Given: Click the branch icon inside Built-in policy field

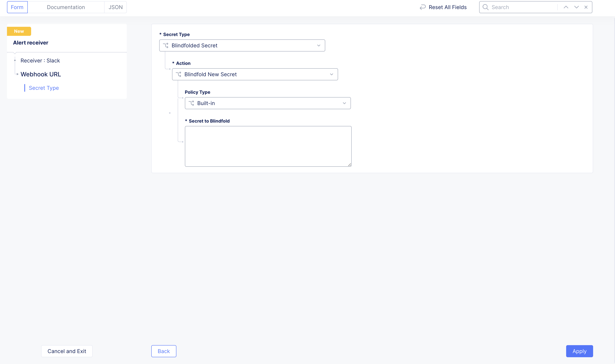Looking at the screenshot, I should coord(192,103).
